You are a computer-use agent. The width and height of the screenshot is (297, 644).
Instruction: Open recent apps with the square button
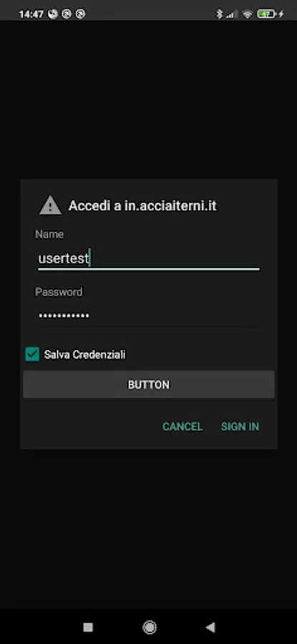(x=88, y=627)
